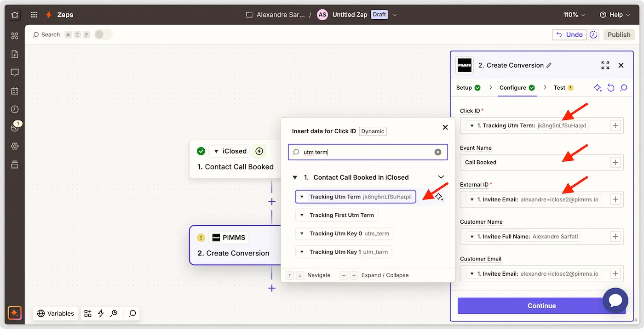The image size is (644, 329).
Task: Expand the step panel to fullscreen
Action: (x=605, y=65)
